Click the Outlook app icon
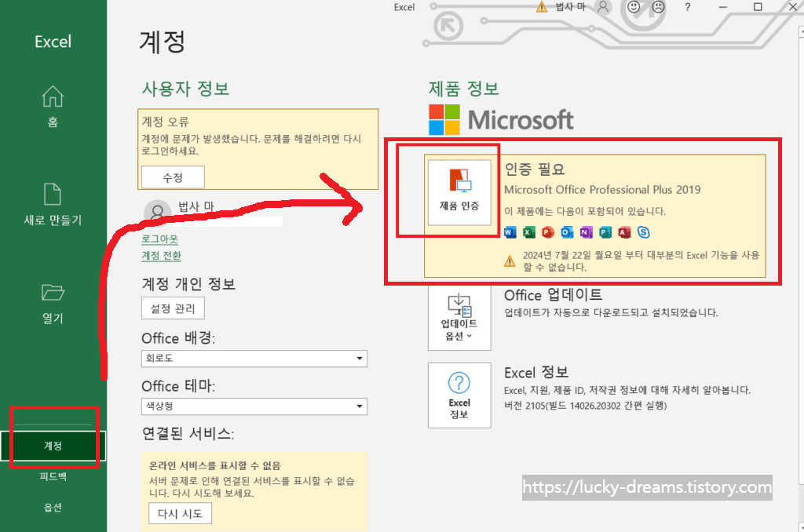Image resolution: width=804 pixels, height=532 pixels. tap(567, 232)
